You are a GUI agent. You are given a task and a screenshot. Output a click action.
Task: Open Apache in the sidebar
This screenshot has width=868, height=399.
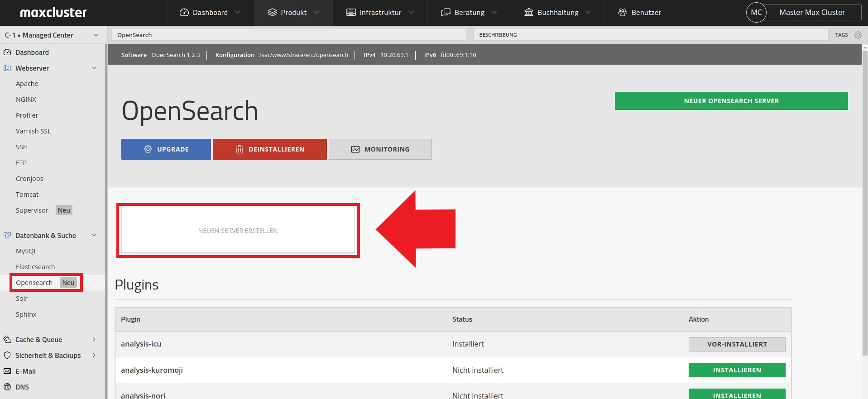point(27,84)
